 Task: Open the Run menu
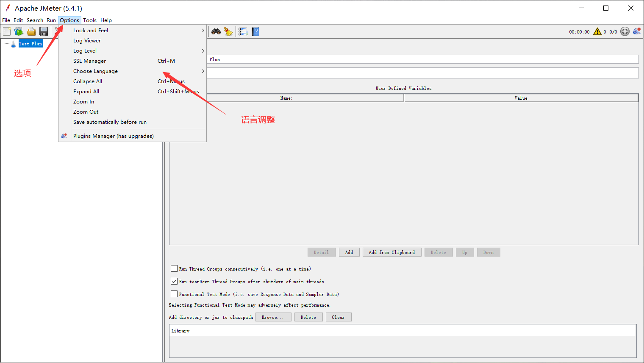pyautogui.click(x=51, y=20)
